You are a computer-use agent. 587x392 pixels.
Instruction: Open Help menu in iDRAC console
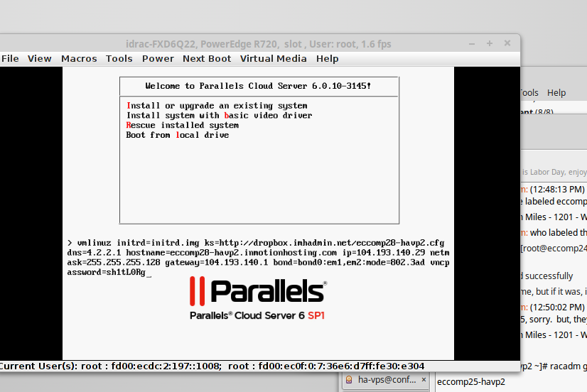point(328,58)
